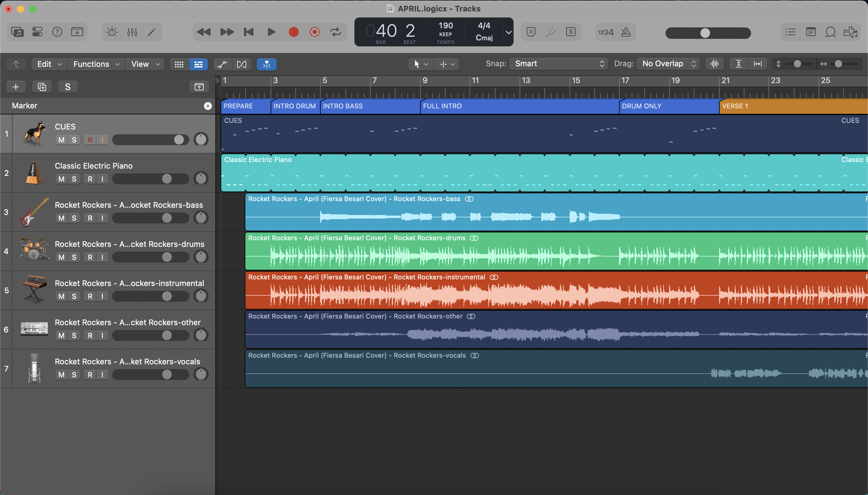Open the Mixer faders icon
The image size is (868, 495).
click(x=132, y=32)
